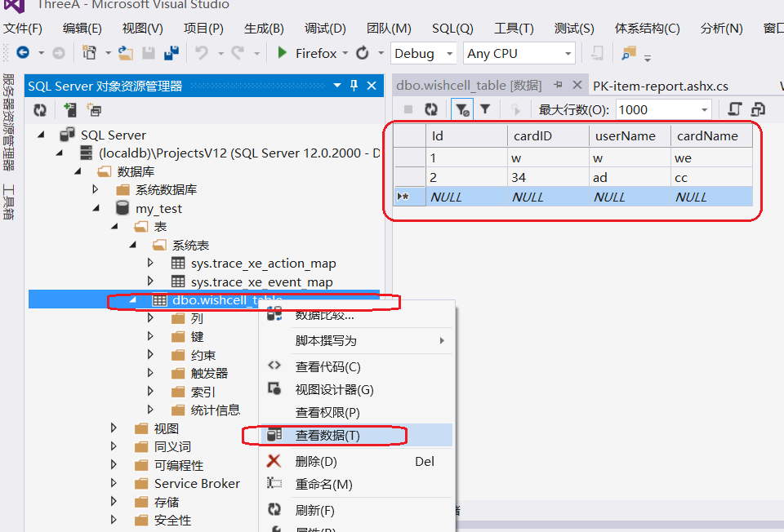Click the Save All toolbar icon
This screenshot has height=532, width=784.
pos(171,53)
